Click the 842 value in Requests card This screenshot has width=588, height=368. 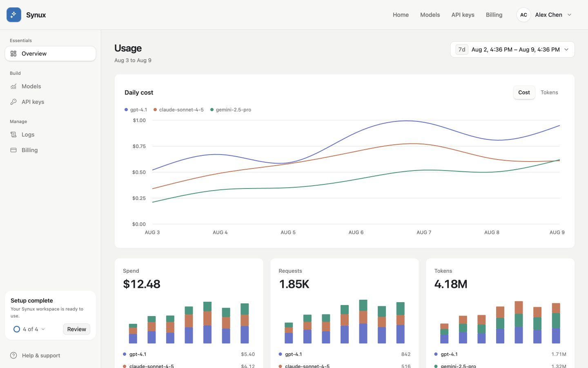(406, 354)
